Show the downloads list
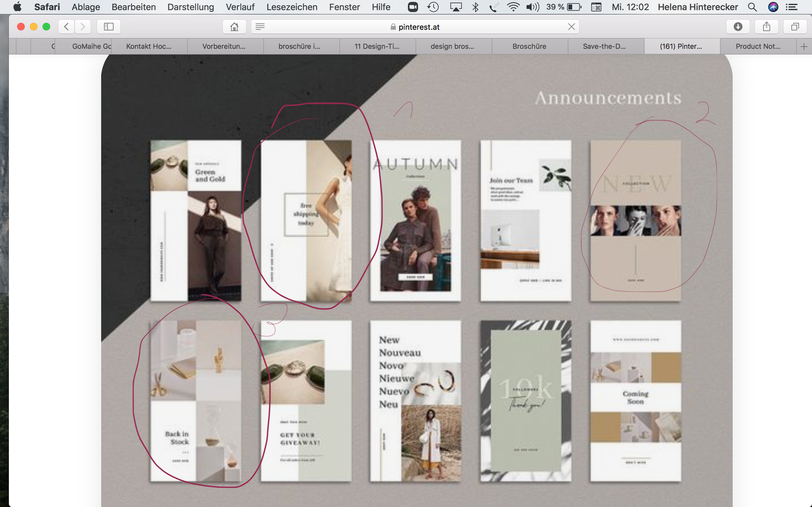 pos(738,27)
